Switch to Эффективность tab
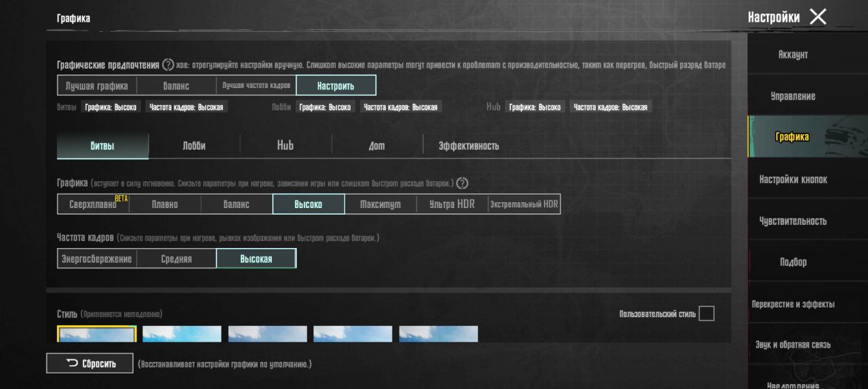Screen dimensions: 868x389 point(469,146)
